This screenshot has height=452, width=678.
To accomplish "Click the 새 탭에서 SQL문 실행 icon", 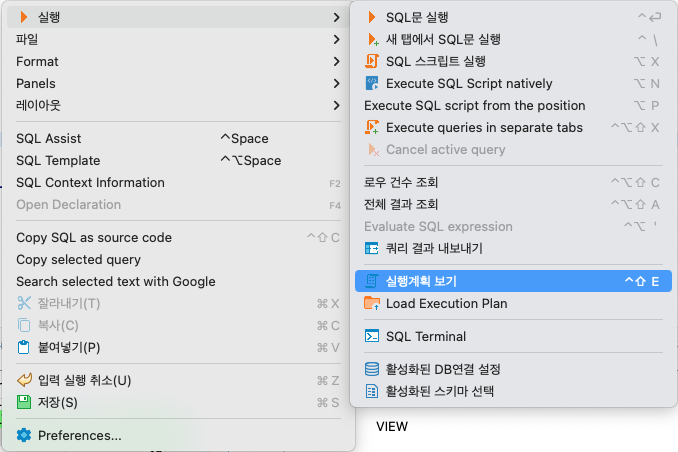I will coord(372,39).
